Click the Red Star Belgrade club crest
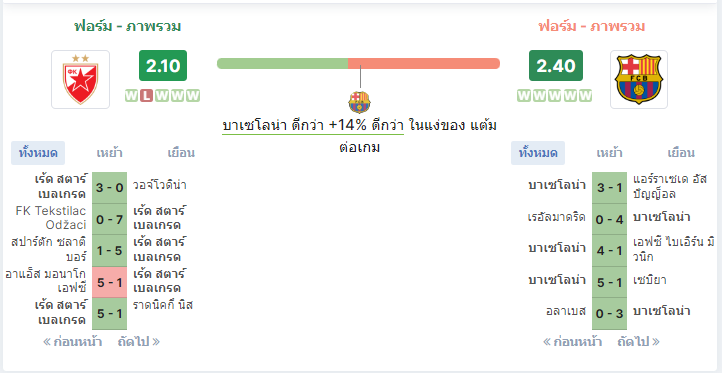Viewport: 722px width, 373px height. click(80, 79)
